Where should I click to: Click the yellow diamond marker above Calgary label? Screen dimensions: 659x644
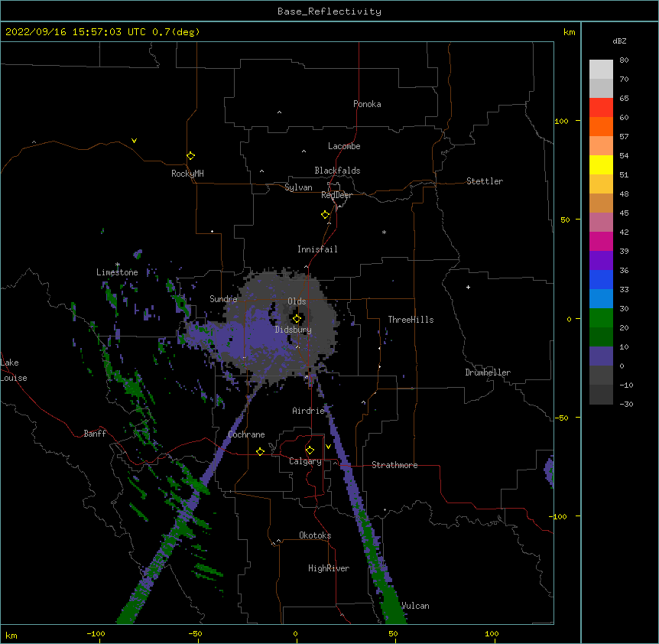310,450
